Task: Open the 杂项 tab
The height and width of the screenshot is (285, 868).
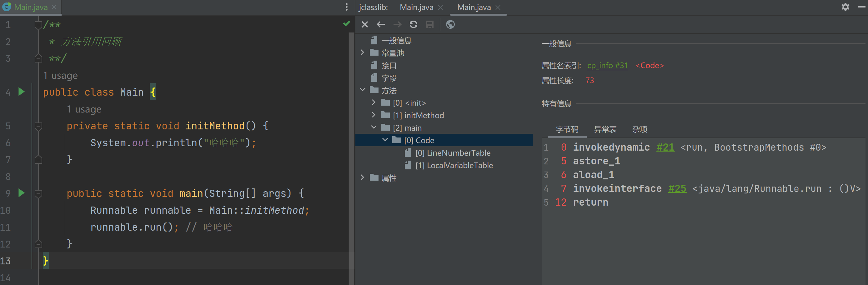Action: pyautogui.click(x=639, y=129)
